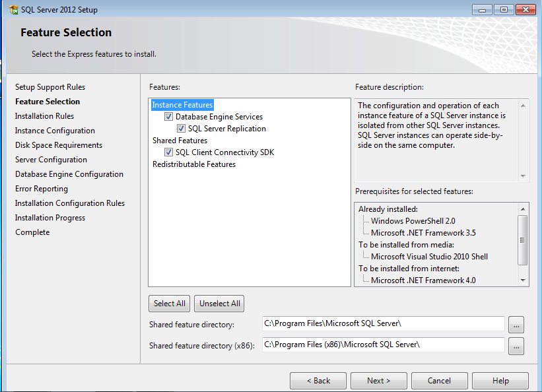Click Next to continue setup

pyautogui.click(x=378, y=381)
